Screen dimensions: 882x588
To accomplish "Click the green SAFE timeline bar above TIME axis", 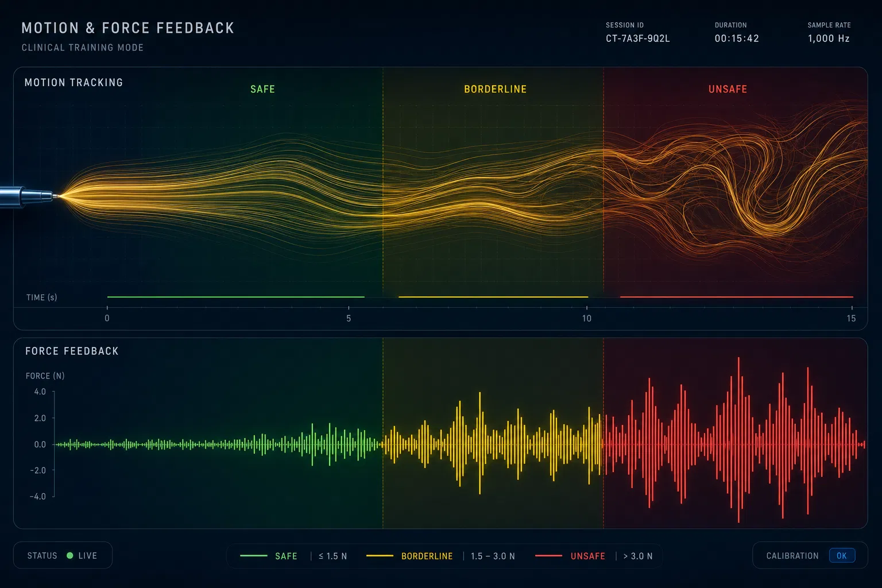I will (x=235, y=296).
